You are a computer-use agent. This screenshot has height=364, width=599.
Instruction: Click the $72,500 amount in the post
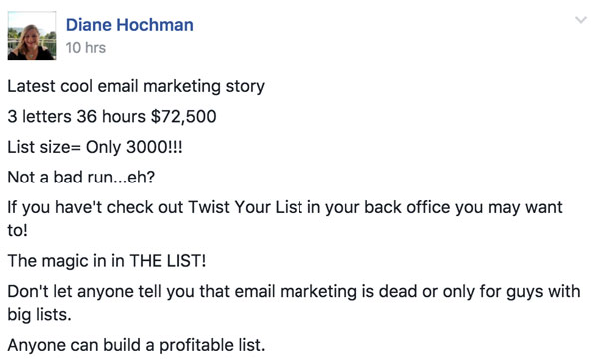click(x=184, y=116)
